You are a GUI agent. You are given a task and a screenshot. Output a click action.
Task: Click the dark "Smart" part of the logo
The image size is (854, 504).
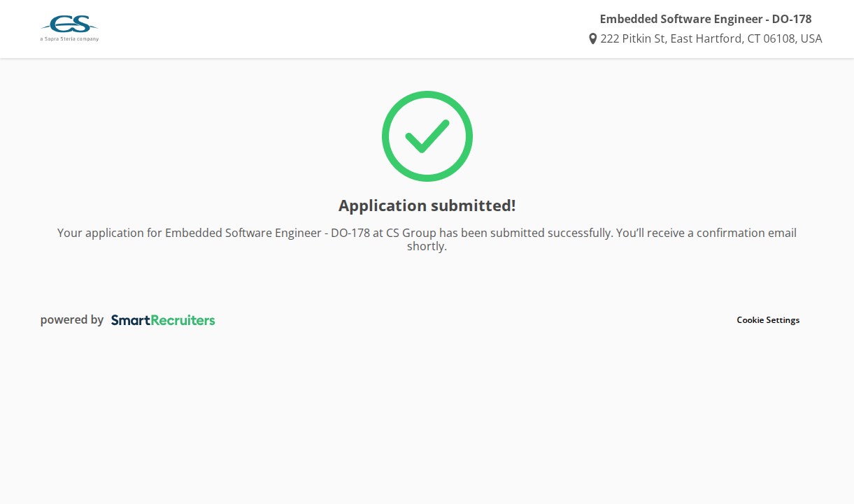pyautogui.click(x=130, y=320)
